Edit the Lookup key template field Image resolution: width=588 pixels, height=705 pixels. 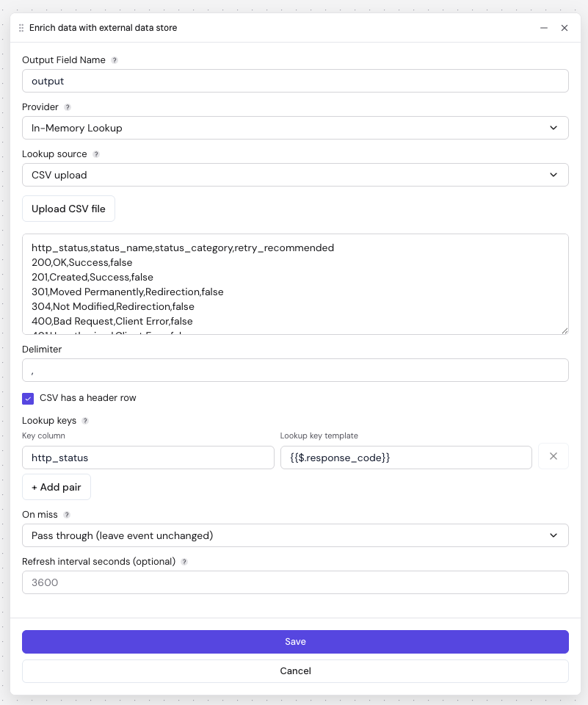[406, 458]
